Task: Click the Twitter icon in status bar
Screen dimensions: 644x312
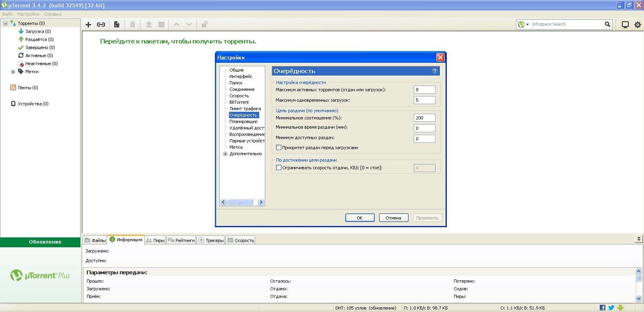Action: click(x=611, y=308)
